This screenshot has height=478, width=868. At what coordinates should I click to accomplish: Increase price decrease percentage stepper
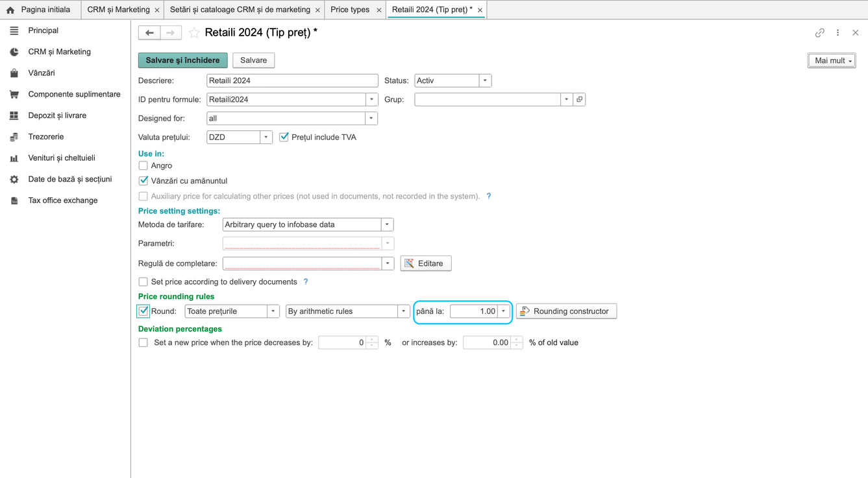(x=372, y=339)
